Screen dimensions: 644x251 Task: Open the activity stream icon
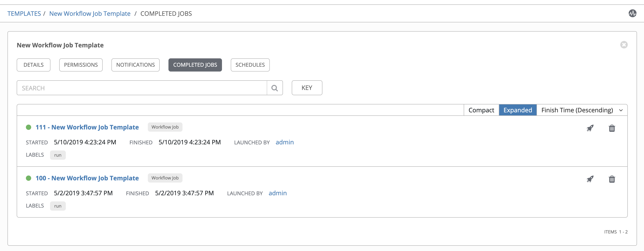[632, 14]
